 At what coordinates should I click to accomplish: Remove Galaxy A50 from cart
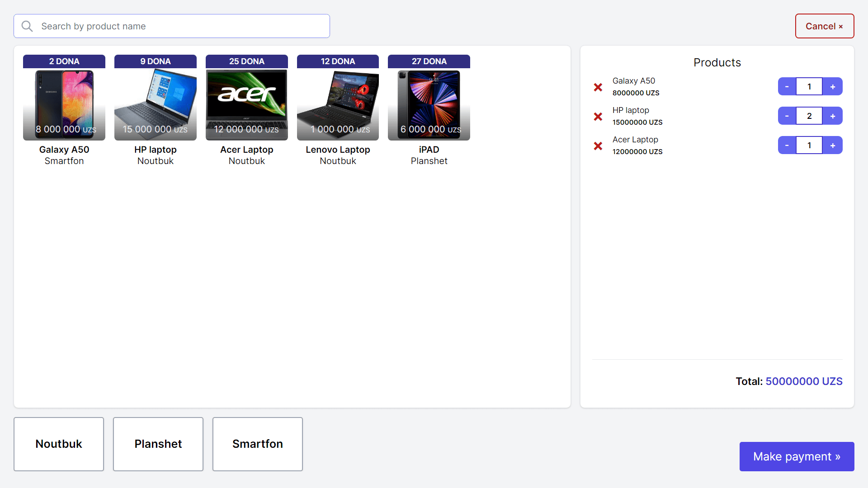click(598, 87)
